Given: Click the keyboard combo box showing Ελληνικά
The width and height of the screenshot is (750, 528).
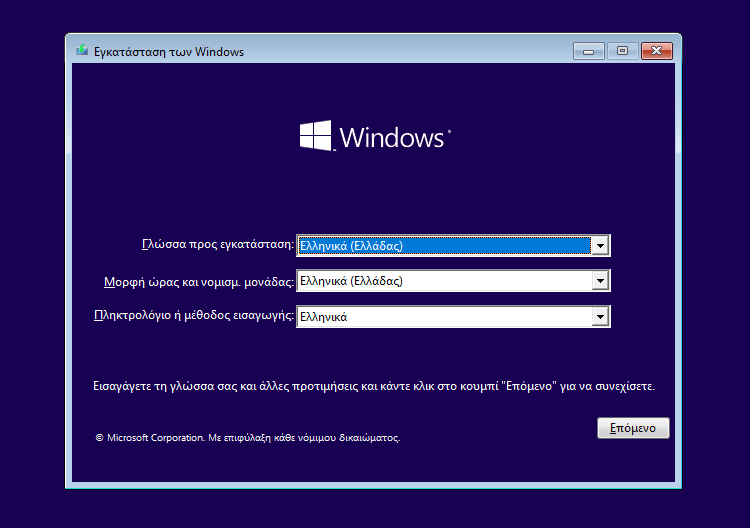Looking at the screenshot, I should point(453,317).
